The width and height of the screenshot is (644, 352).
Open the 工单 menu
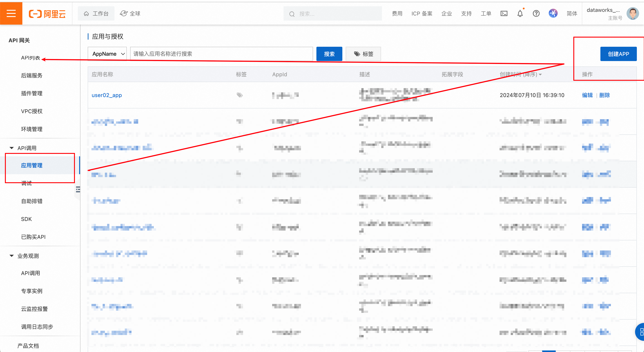486,13
